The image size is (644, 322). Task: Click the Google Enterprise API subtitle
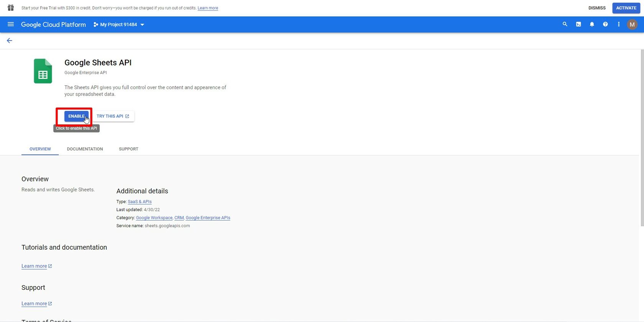pos(85,73)
